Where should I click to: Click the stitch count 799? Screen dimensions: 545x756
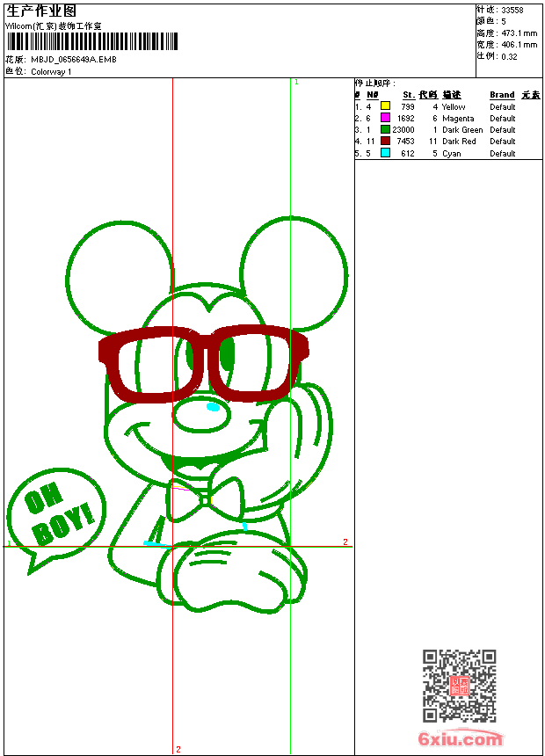pyautogui.click(x=408, y=106)
